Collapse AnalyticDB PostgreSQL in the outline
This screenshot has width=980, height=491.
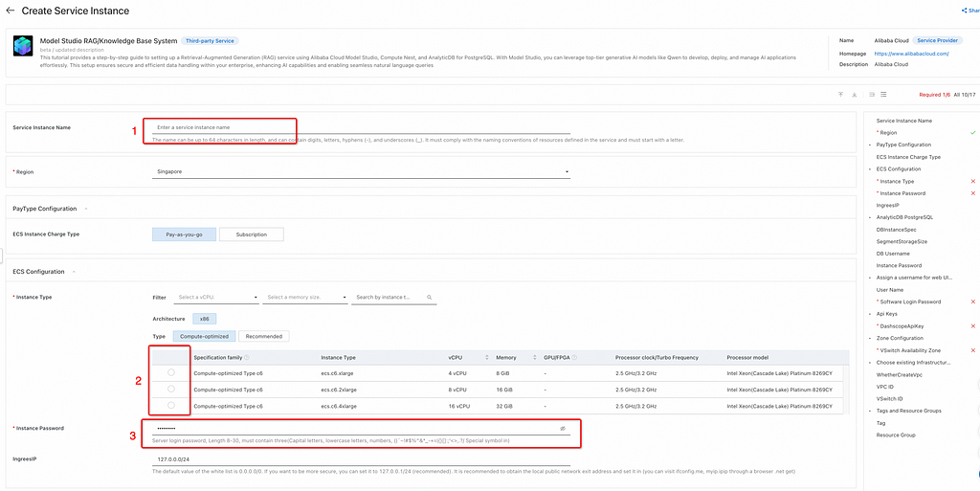click(x=870, y=217)
